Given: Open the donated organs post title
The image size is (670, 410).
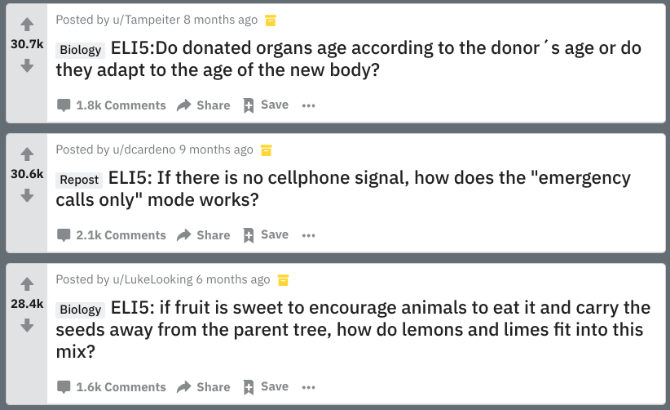Looking at the screenshot, I should pyautogui.click(x=348, y=59).
